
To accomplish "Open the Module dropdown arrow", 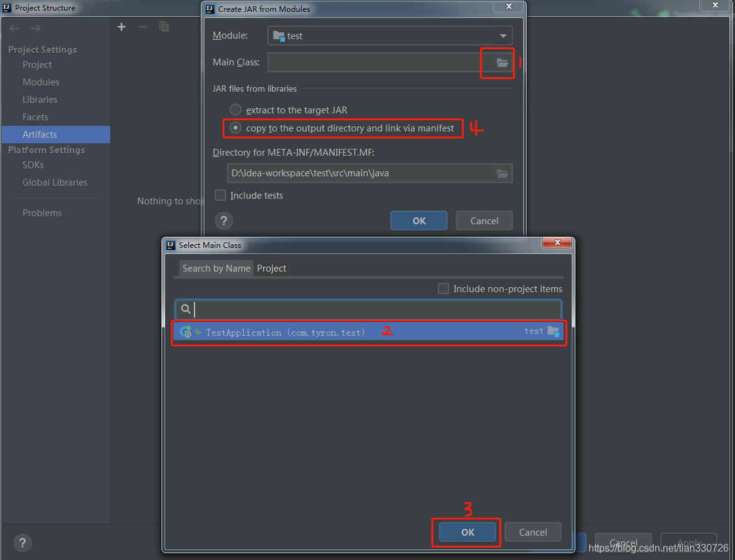I will [x=503, y=36].
